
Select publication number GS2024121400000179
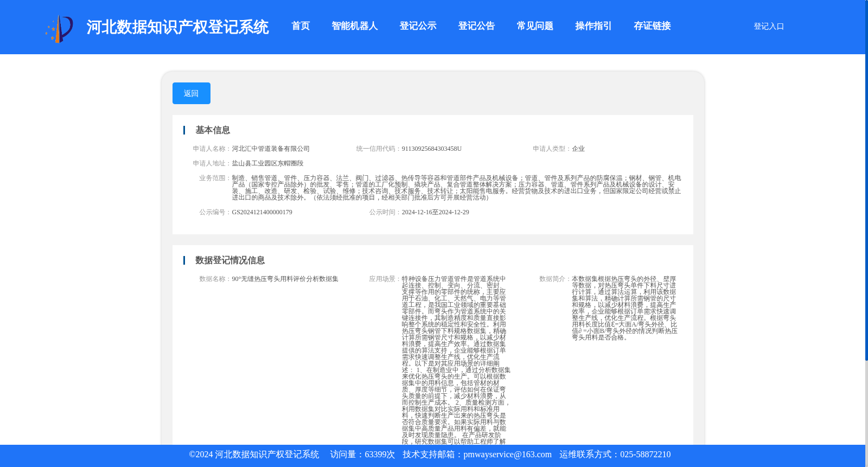(x=262, y=212)
